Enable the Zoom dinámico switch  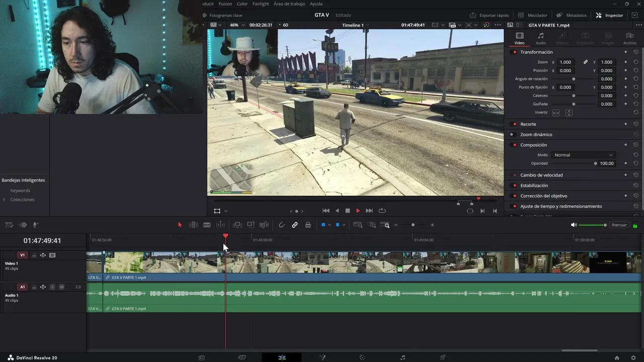(512, 135)
